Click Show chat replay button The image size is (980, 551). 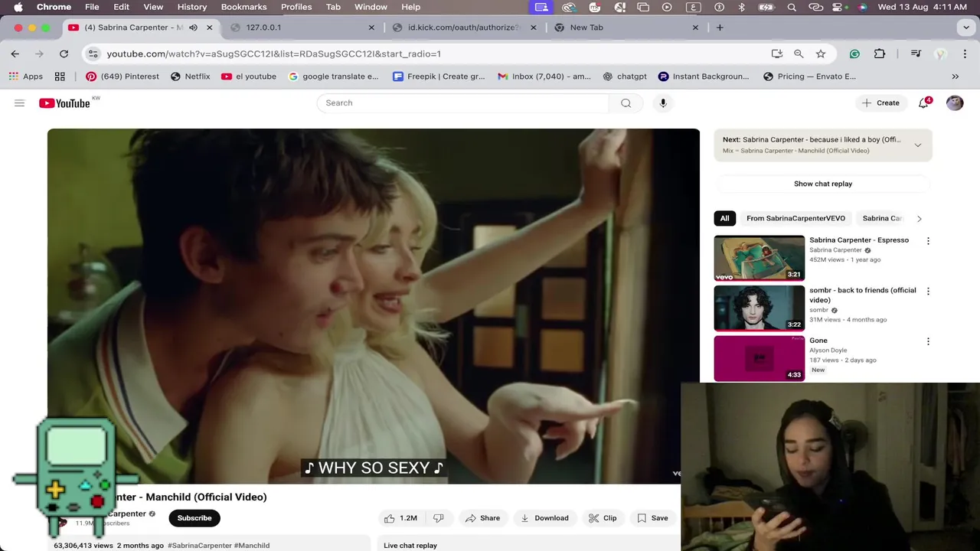click(x=823, y=184)
